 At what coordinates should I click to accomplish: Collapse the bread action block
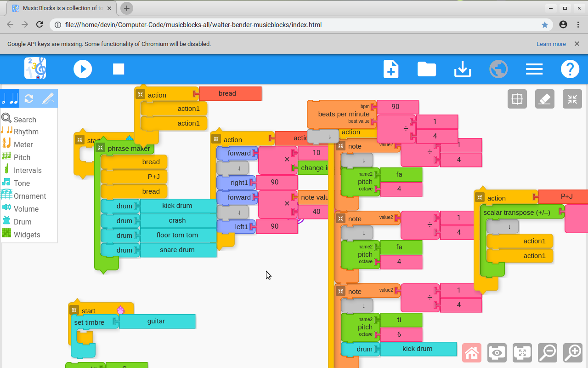coord(140,94)
